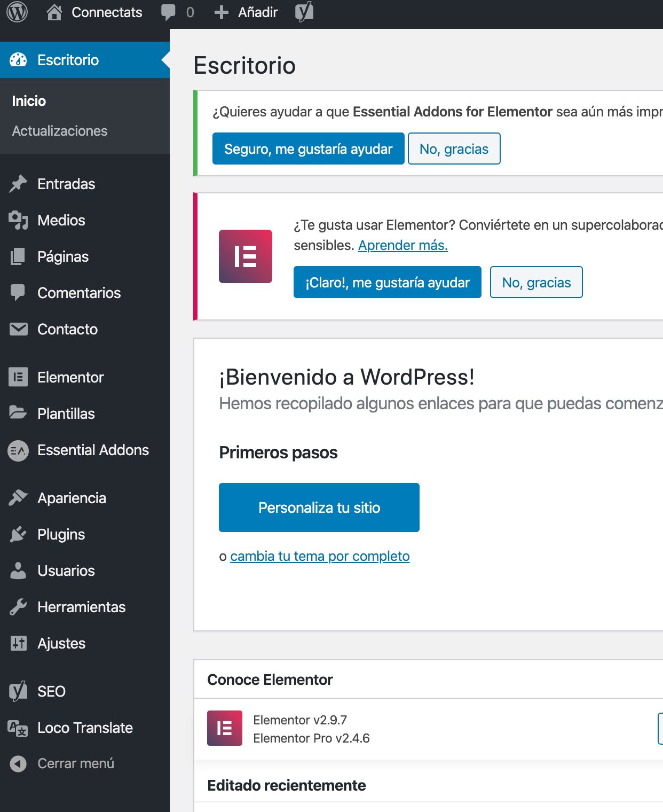Open the Páginas menu
Image resolution: width=663 pixels, height=812 pixels.
tap(63, 257)
